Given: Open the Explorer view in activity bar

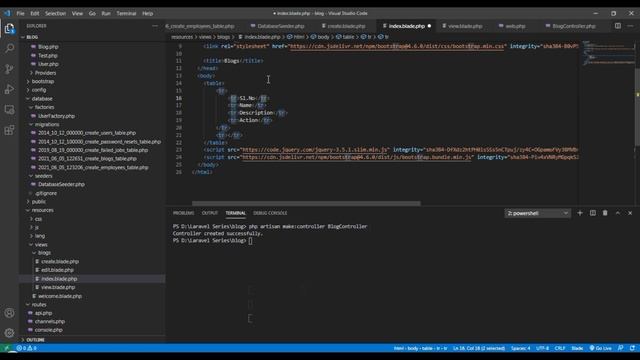Looking at the screenshot, I should pos(9,28).
